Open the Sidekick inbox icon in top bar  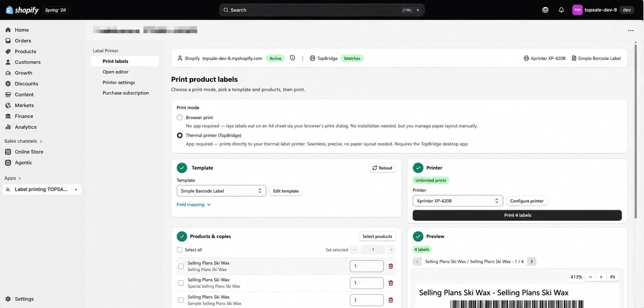tap(545, 10)
